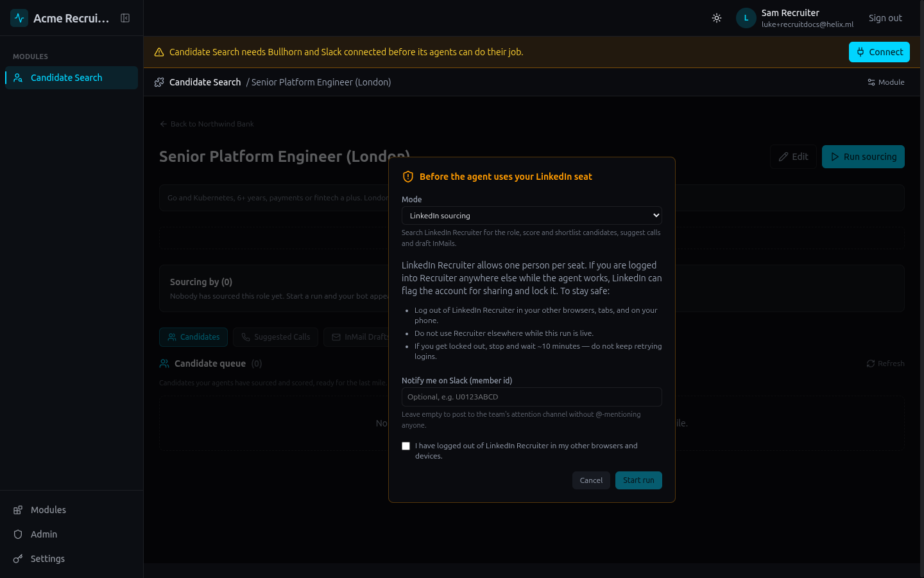This screenshot has width=924, height=578.
Task: Open the Mode dropdown showing LinkedIn sourcing
Action: (531, 216)
